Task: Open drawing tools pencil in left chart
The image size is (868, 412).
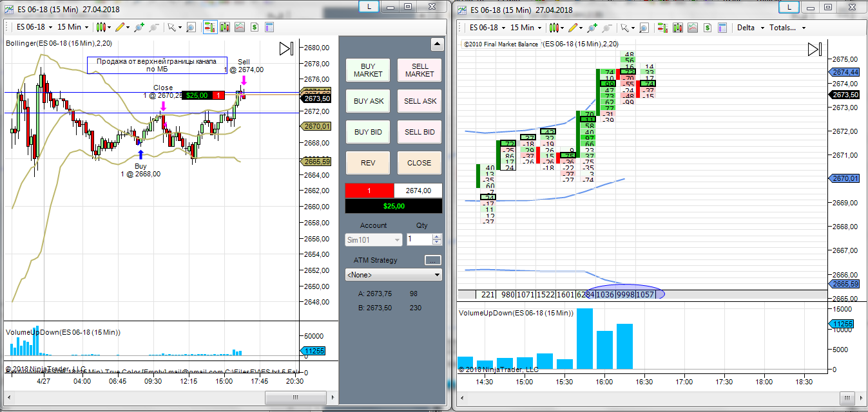Action: 122,27
